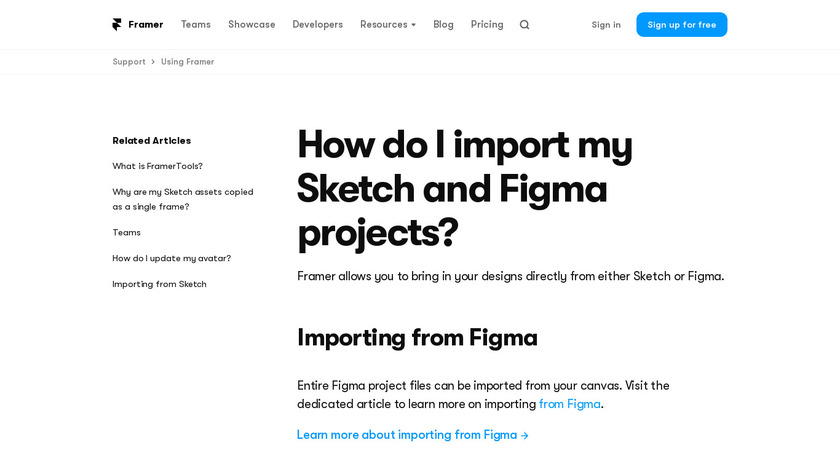Click the Framer logo icon

pyautogui.click(x=117, y=24)
